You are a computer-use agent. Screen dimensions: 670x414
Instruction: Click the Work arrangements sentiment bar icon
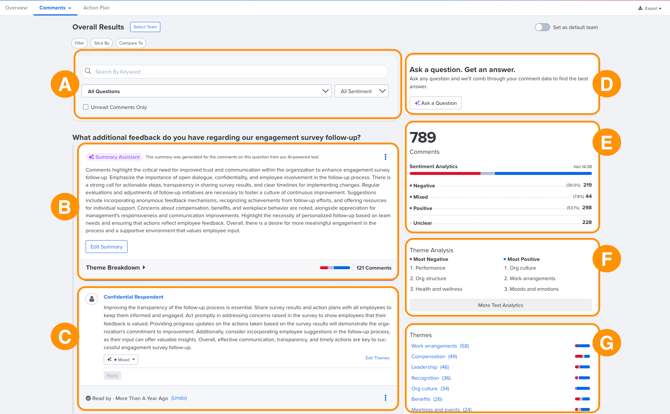click(582, 346)
